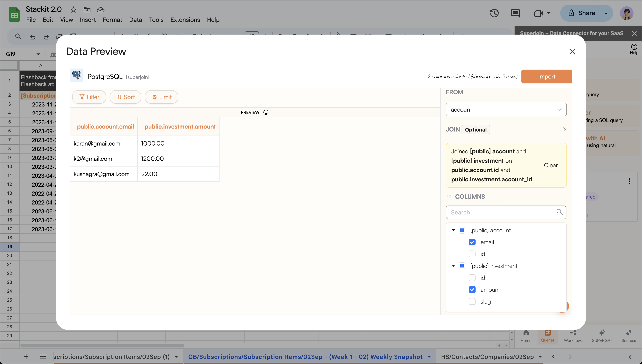The height and width of the screenshot is (364, 642).
Task: Expand the JOIN Optional section arrow
Action: click(564, 129)
